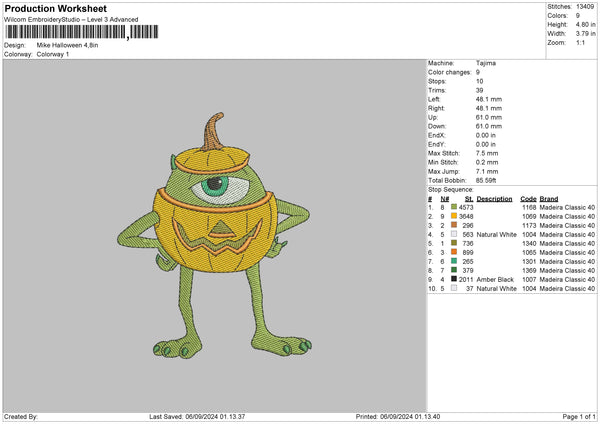Click the 'Color changes:' label

[x=450, y=72]
